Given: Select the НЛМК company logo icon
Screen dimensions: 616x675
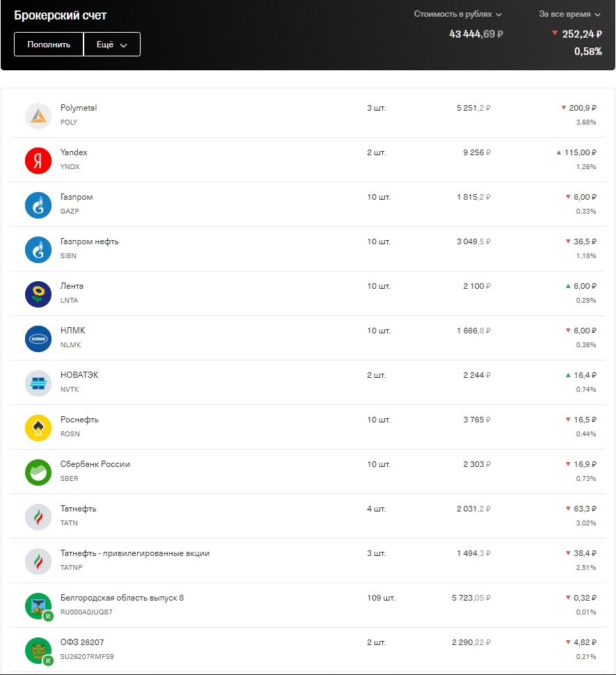Looking at the screenshot, I should pyautogui.click(x=38, y=337).
